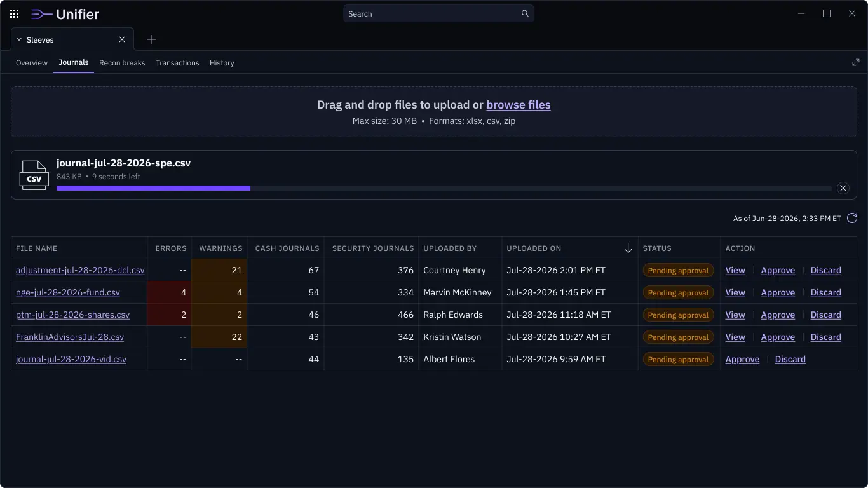Viewport: 868px width, 488px height.
Task: Click uploader name Marvin McKinney
Action: click(x=458, y=292)
